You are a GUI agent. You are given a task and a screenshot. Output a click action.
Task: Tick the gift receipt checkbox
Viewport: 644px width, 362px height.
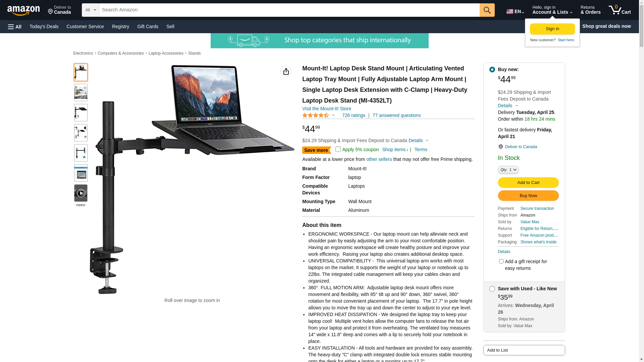pos(501,261)
